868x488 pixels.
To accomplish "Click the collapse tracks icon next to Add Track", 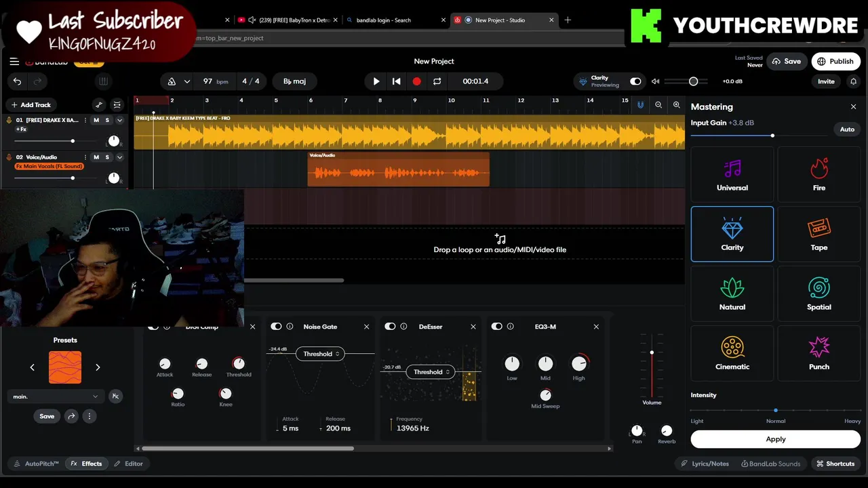I will point(117,105).
